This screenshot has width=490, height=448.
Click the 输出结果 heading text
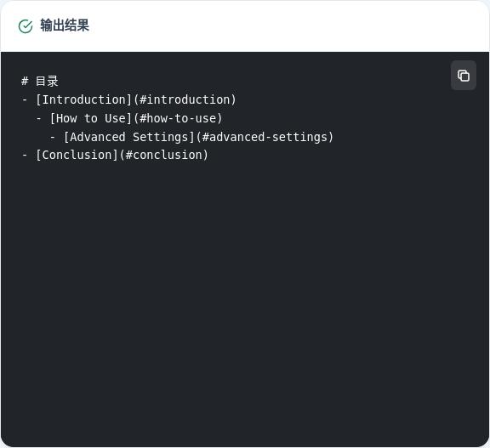[x=65, y=26]
